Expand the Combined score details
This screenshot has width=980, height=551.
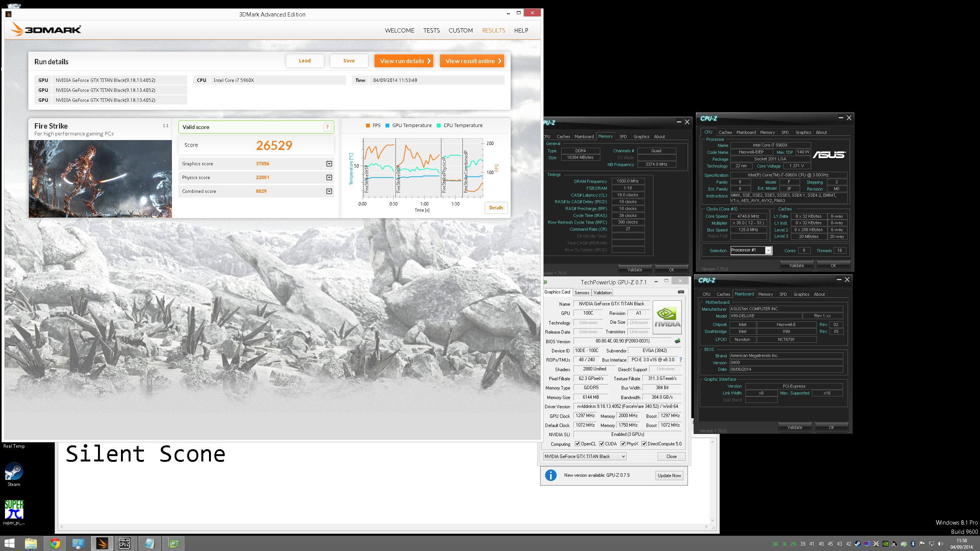pyautogui.click(x=329, y=191)
